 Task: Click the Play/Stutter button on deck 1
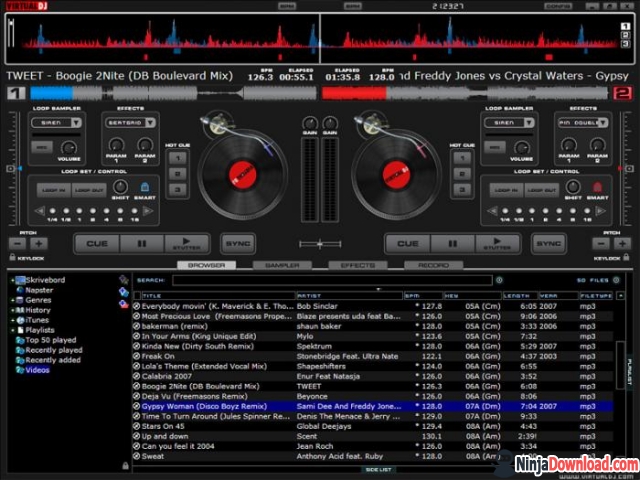pos(187,244)
